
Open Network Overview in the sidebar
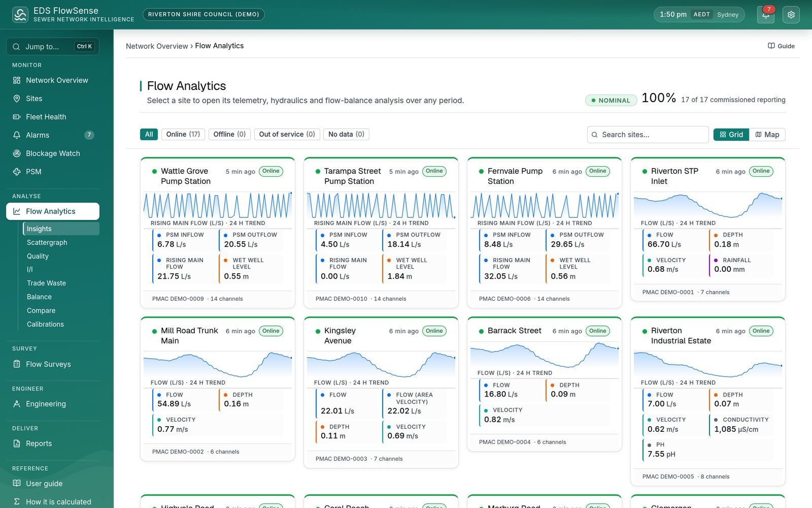click(x=53, y=80)
